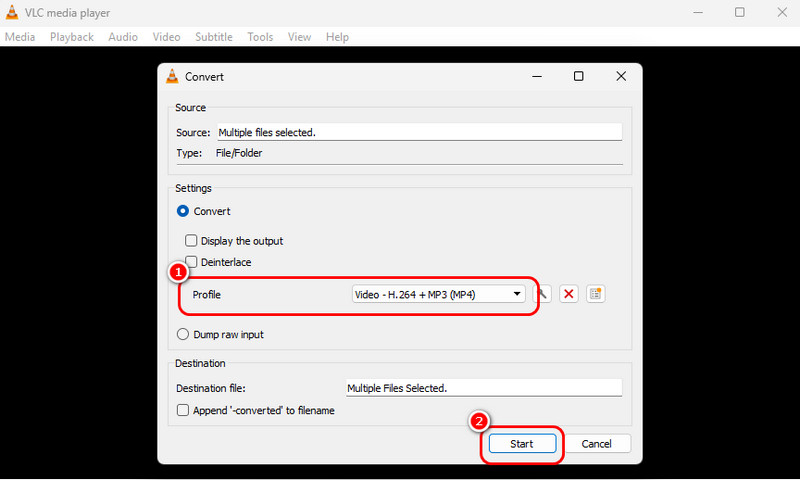Select the Dump raw input radio button
Image resolution: width=800 pixels, height=480 pixels.
coord(183,335)
